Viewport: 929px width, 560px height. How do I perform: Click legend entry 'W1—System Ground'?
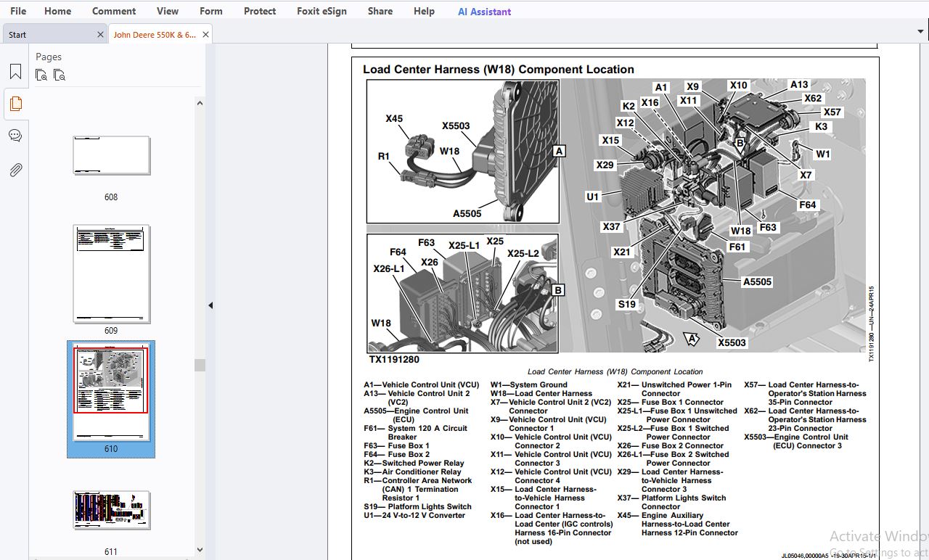click(528, 385)
